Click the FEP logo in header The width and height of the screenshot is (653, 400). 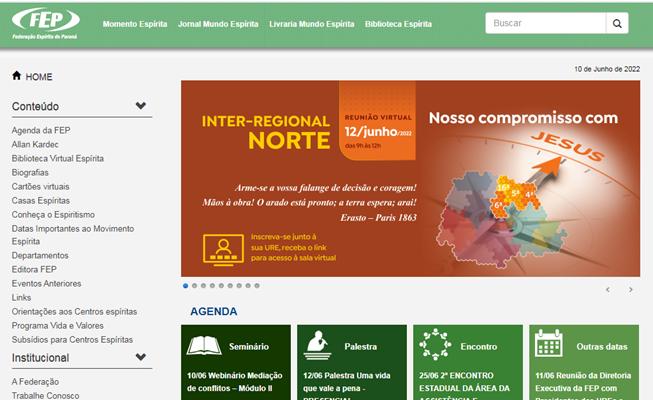(x=45, y=24)
